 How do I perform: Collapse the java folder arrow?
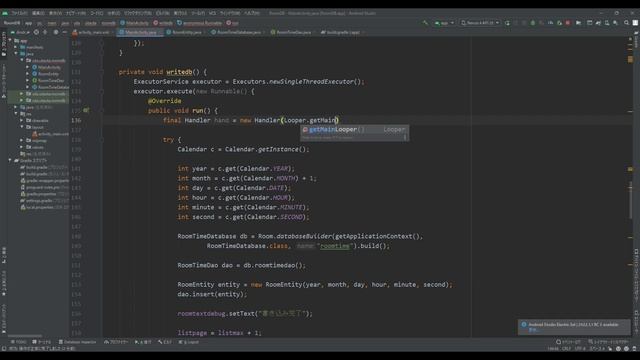(x=16, y=54)
